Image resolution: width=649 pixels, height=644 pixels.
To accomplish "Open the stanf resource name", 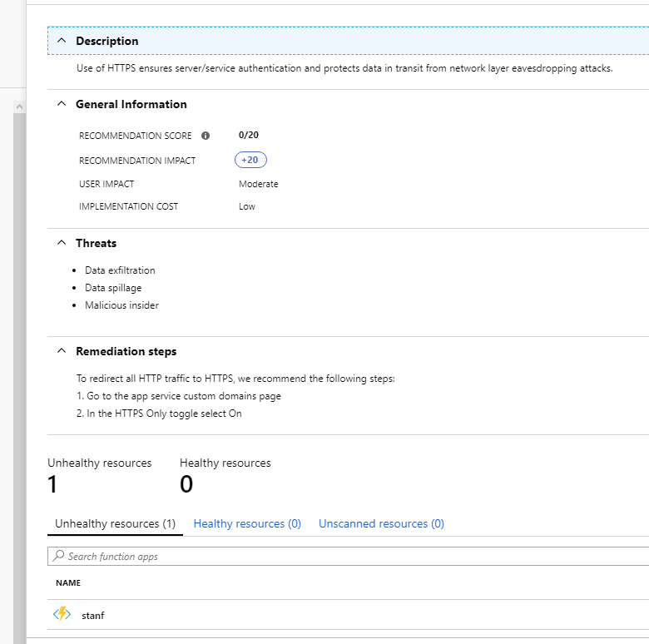I will tap(93, 616).
